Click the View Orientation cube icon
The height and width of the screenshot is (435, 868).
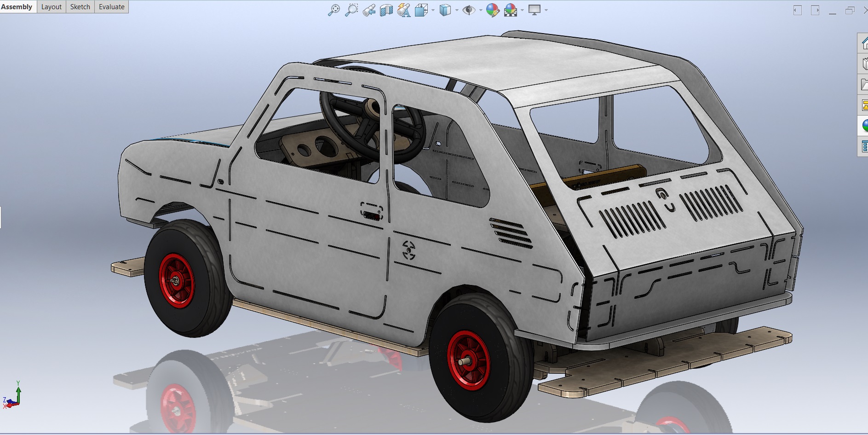point(421,10)
